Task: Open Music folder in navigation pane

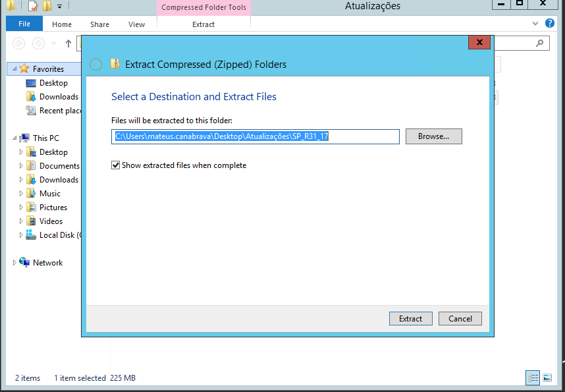Action: [50, 194]
